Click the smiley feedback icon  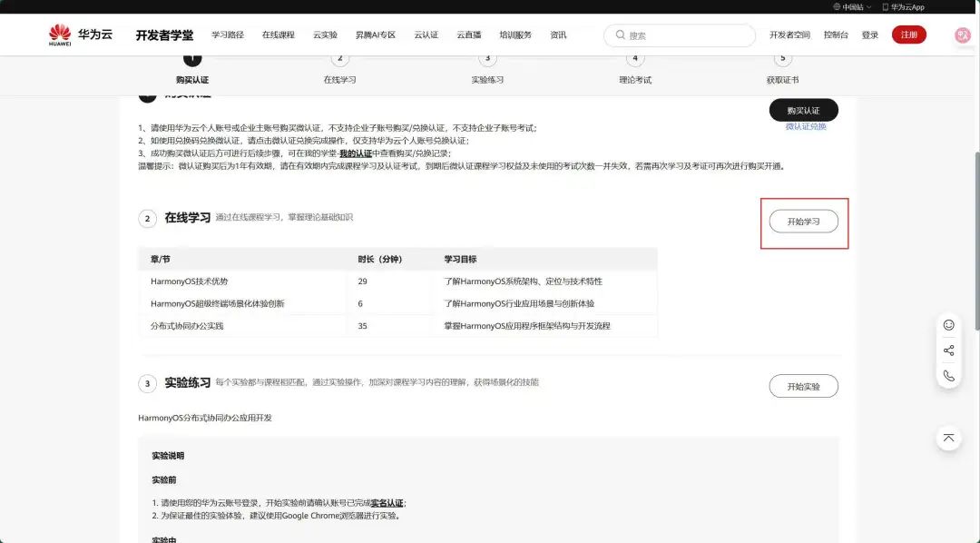click(949, 325)
